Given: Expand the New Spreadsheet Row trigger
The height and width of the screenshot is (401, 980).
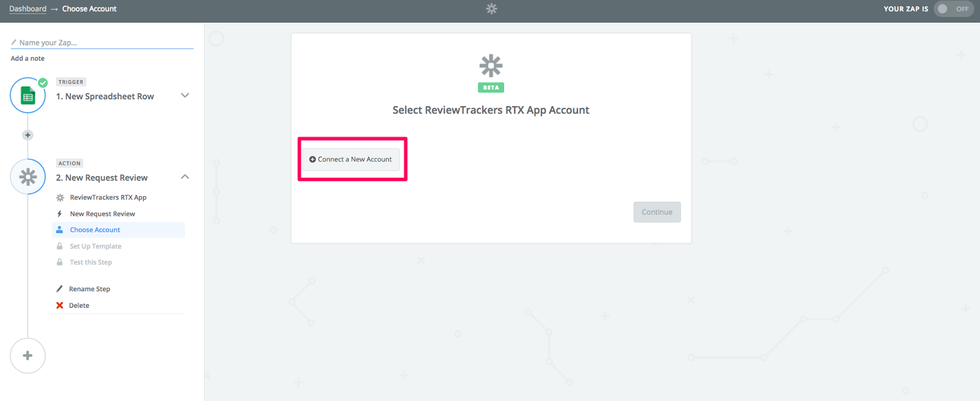Looking at the screenshot, I should (185, 95).
